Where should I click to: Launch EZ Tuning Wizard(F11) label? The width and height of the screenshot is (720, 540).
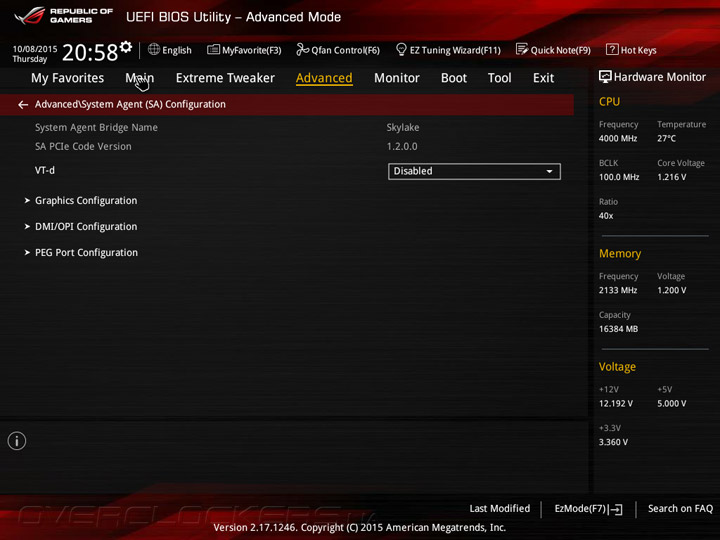click(x=455, y=50)
